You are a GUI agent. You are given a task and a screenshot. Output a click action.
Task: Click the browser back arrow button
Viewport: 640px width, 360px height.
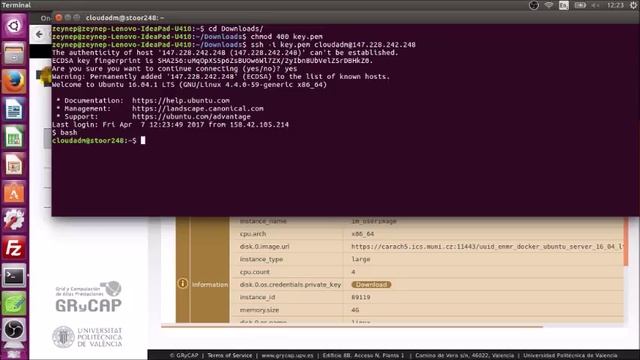39,34
